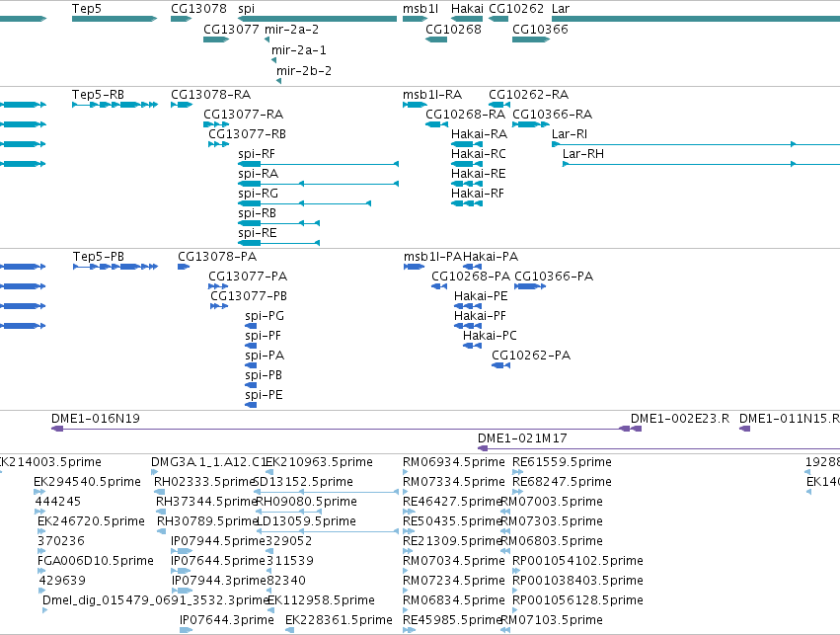Click the msb1l gene label
This screenshot has height=635, width=840.
pos(420,9)
